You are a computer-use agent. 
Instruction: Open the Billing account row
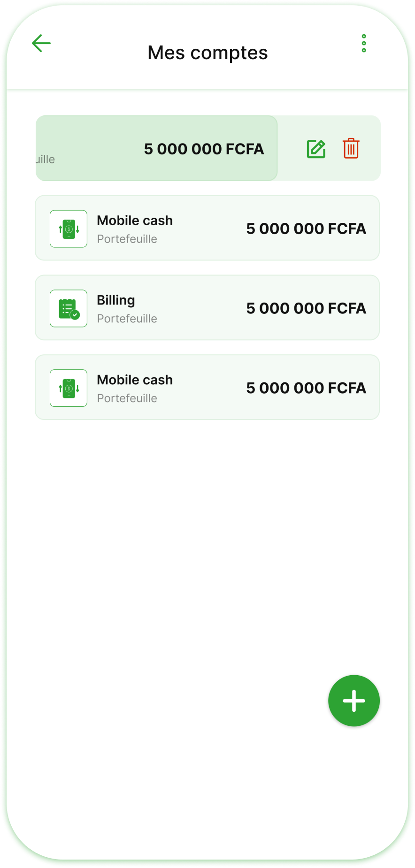point(207,308)
